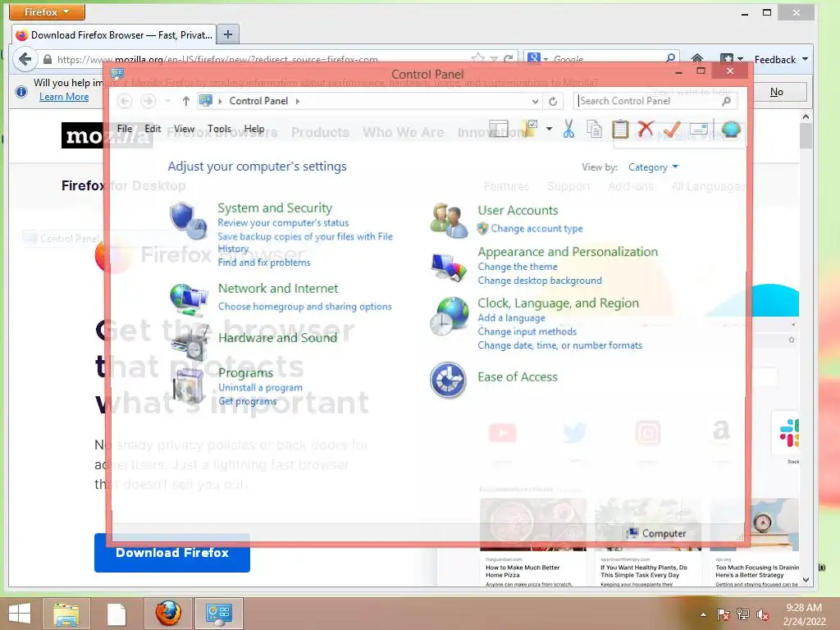Click the Download Firefox button
This screenshot has width=840, height=630.
tap(172, 553)
